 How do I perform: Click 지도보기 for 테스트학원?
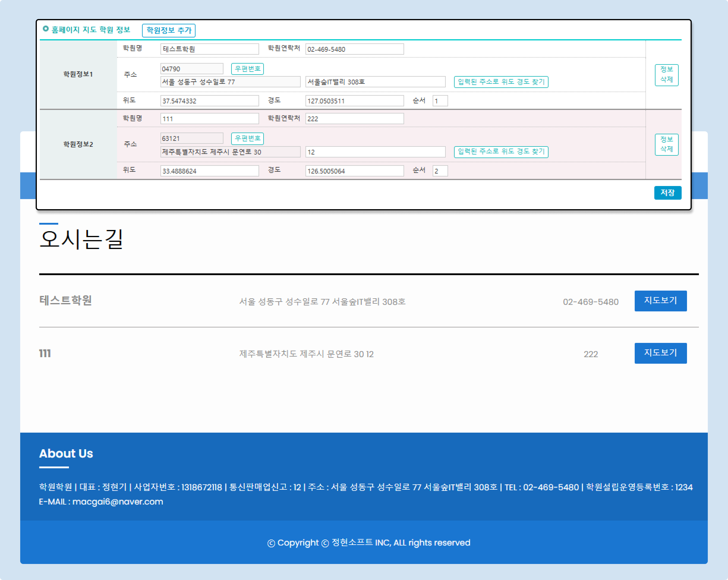tap(660, 300)
